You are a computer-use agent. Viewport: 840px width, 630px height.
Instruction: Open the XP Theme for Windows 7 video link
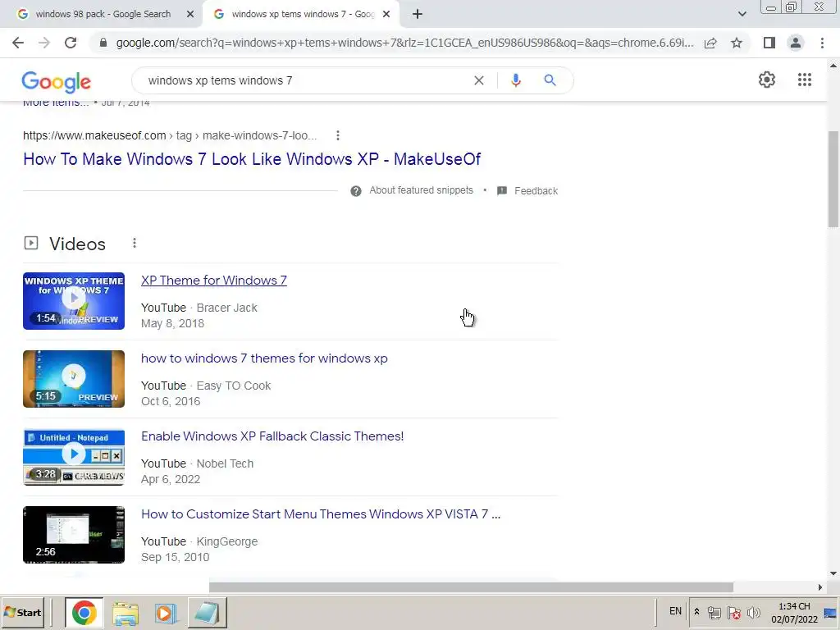214,281
